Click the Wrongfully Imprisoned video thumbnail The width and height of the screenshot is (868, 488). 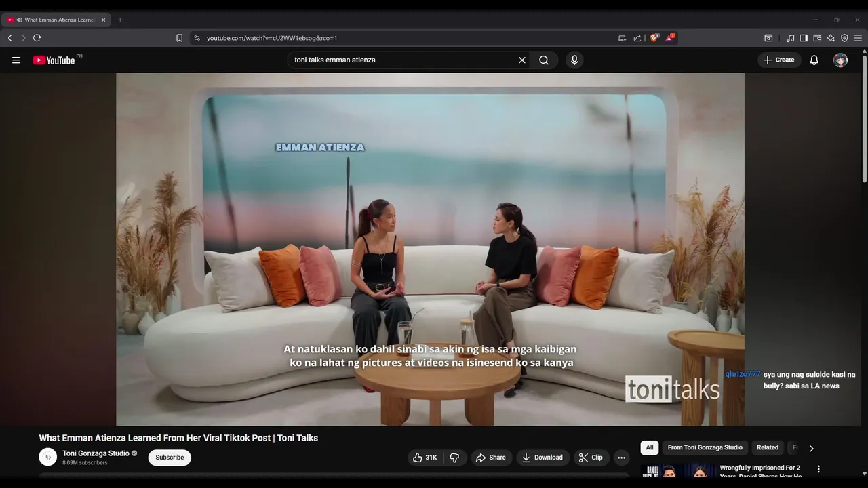point(677,470)
